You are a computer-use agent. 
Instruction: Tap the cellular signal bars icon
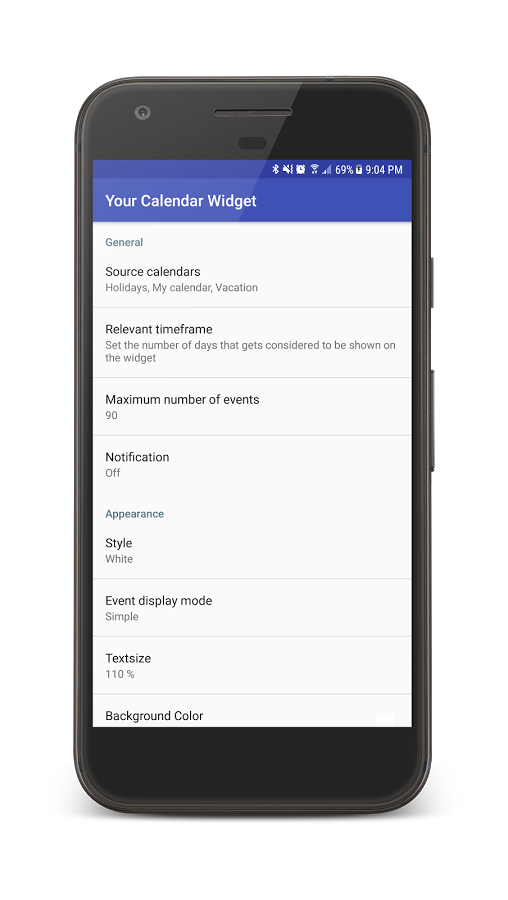327,169
